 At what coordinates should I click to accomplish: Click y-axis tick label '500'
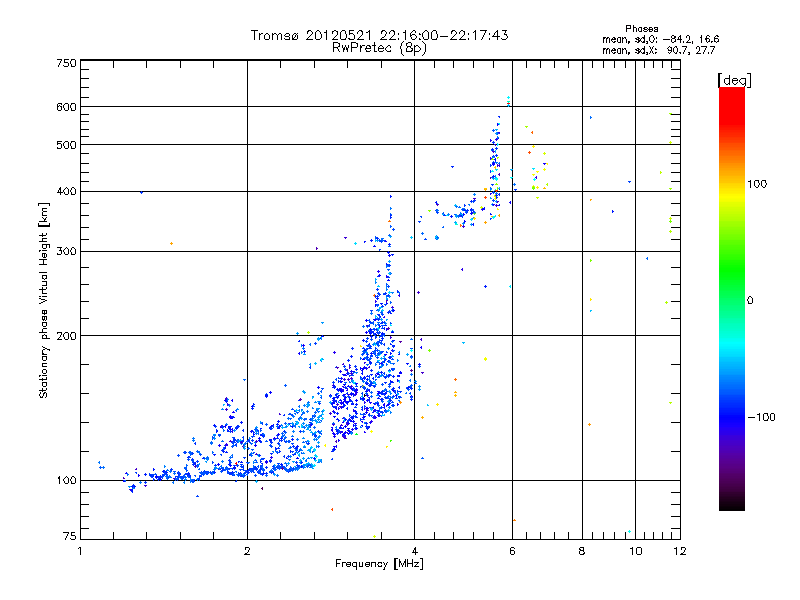[67, 145]
